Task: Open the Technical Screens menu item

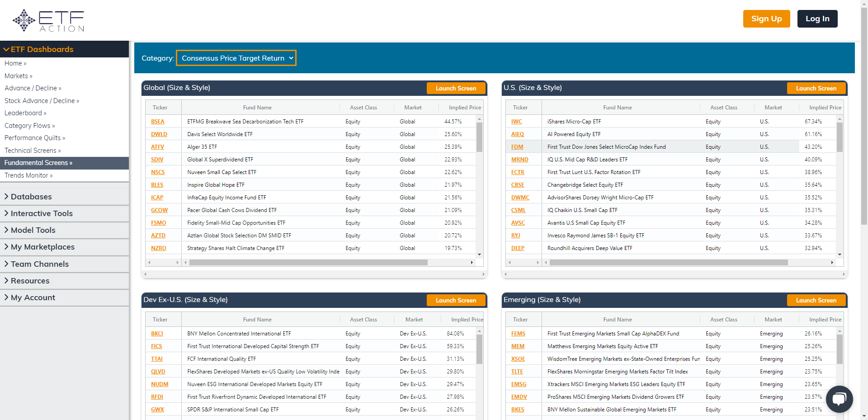Action: (x=33, y=150)
